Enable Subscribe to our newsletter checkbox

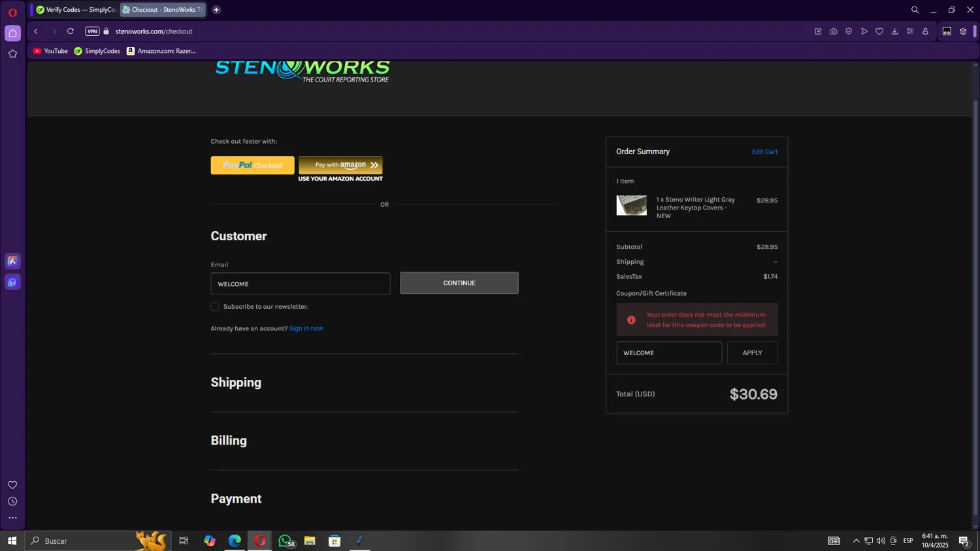click(214, 307)
